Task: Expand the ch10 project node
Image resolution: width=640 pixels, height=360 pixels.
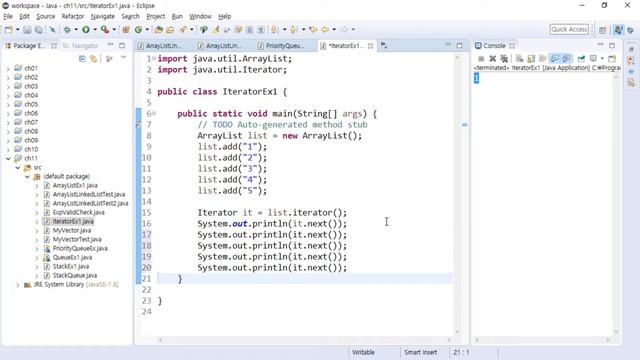Action: coord(8,149)
